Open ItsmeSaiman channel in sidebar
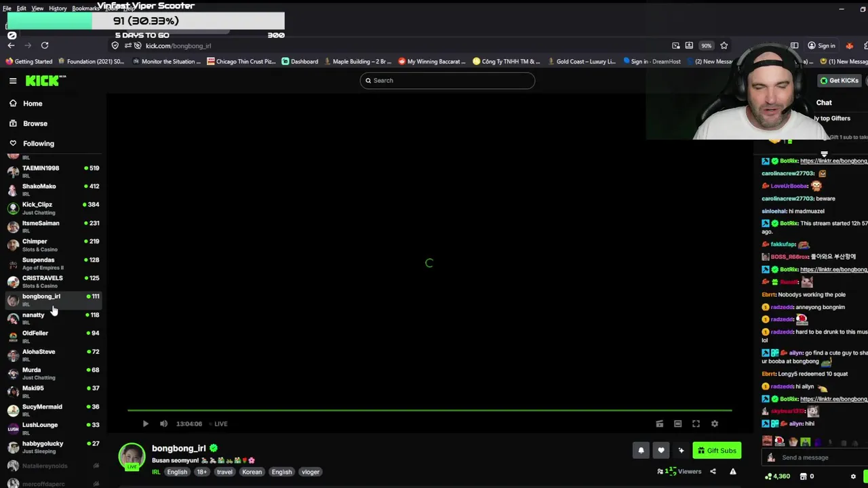Image resolution: width=868 pixels, height=488 pixels. coord(53,226)
